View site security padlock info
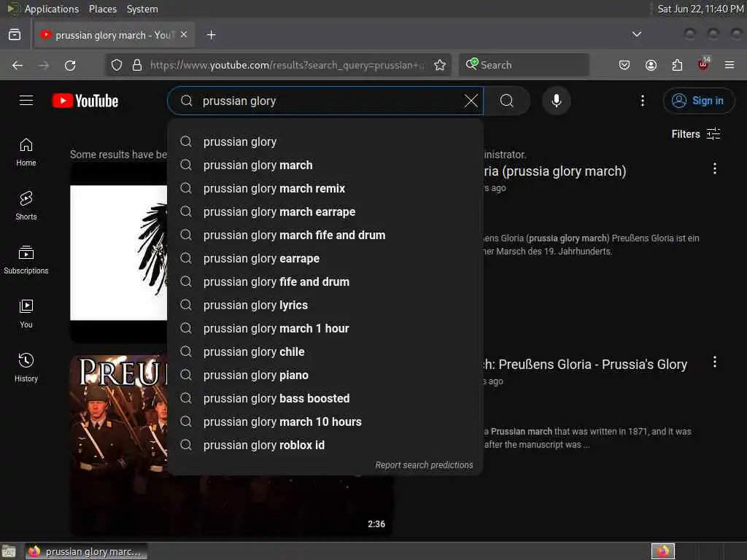Image resolution: width=747 pixels, height=560 pixels. pos(137,65)
